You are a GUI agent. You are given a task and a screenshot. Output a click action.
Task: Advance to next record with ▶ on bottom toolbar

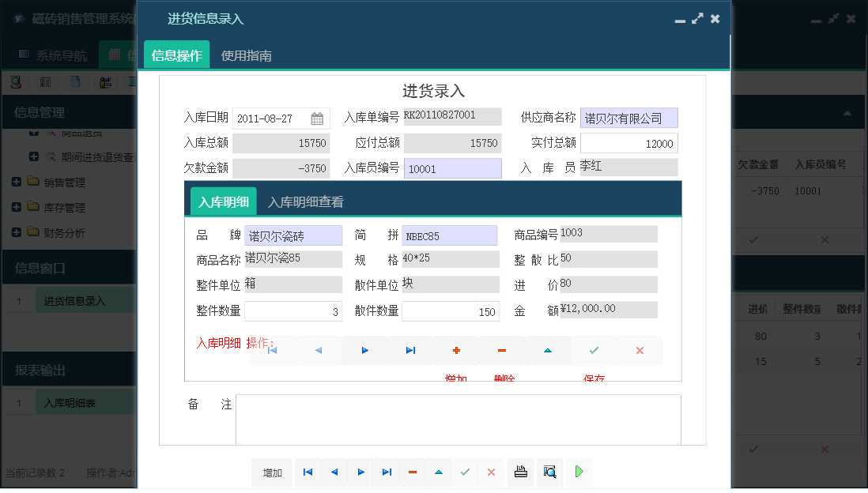[360, 472]
